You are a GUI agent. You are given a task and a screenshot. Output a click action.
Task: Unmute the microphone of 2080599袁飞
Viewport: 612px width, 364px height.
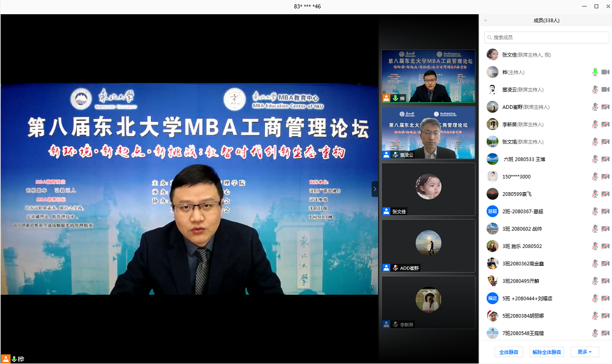(x=595, y=194)
